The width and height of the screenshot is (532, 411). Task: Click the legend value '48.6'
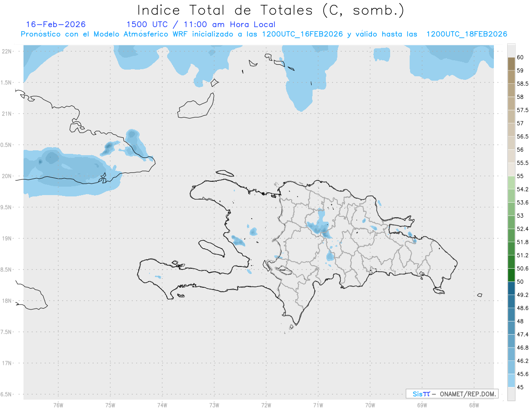pyautogui.click(x=523, y=308)
